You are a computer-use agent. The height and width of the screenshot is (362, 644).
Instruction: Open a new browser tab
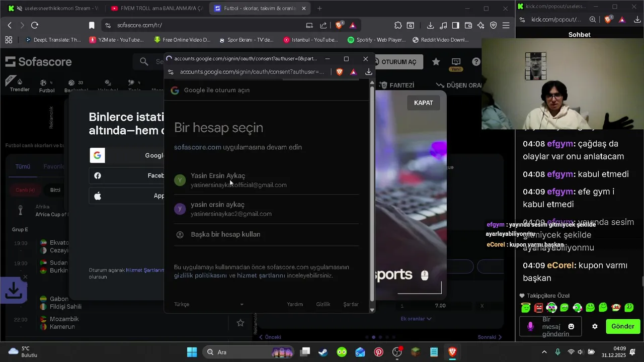point(319,9)
